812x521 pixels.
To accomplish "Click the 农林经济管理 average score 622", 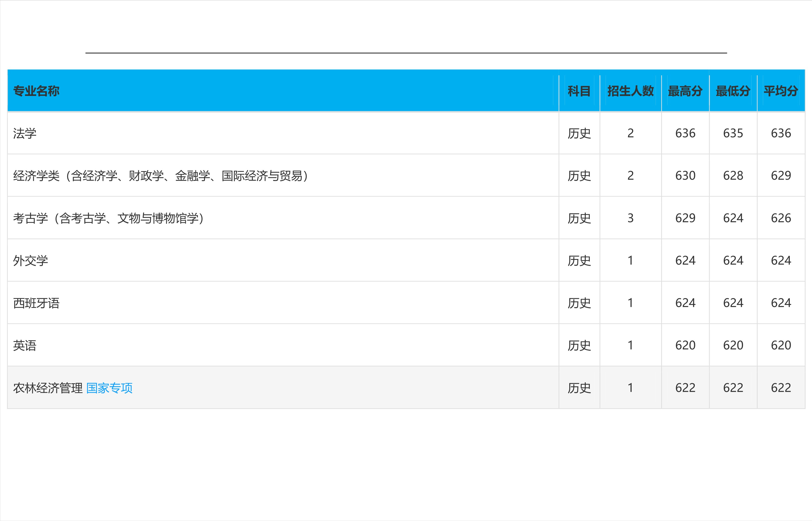I will tap(781, 388).
